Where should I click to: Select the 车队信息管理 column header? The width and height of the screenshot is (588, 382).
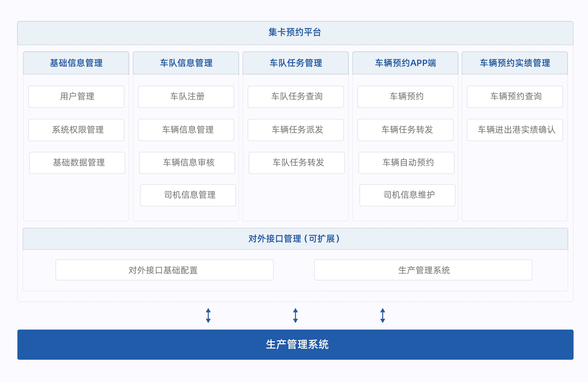pyautogui.click(x=186, y=63)
